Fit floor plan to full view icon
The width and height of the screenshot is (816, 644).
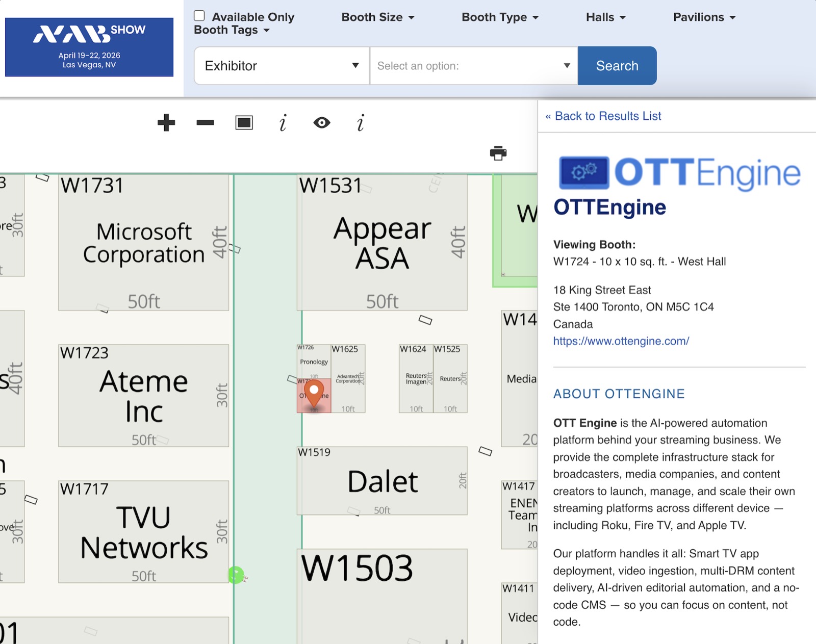(x=244, y=123)
